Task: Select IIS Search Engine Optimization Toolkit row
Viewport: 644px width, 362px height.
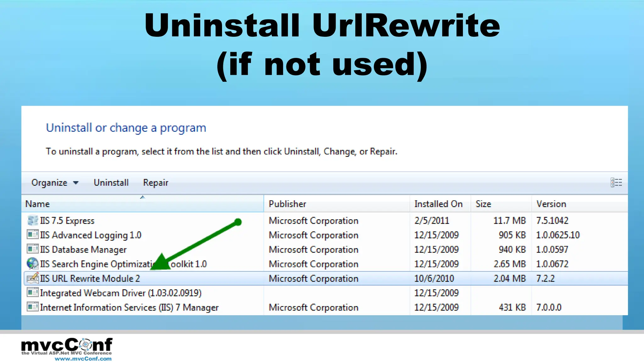Action: (326, 264)
